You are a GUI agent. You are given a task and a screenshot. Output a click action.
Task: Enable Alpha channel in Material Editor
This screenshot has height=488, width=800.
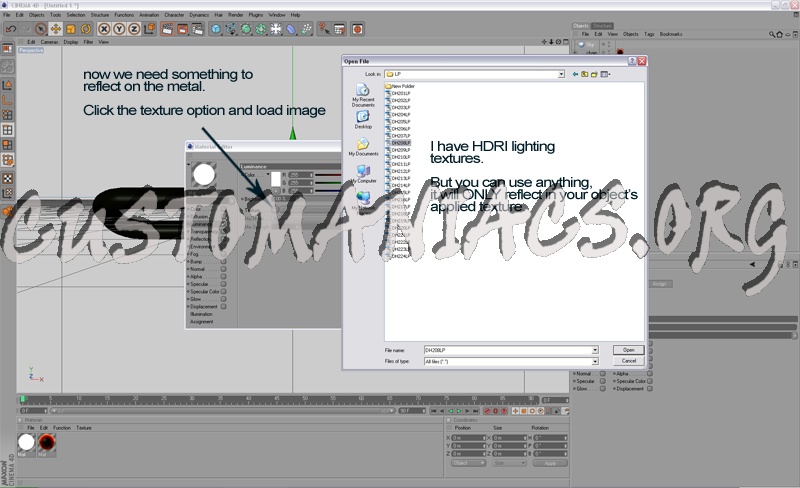click(x=223, y=277)
